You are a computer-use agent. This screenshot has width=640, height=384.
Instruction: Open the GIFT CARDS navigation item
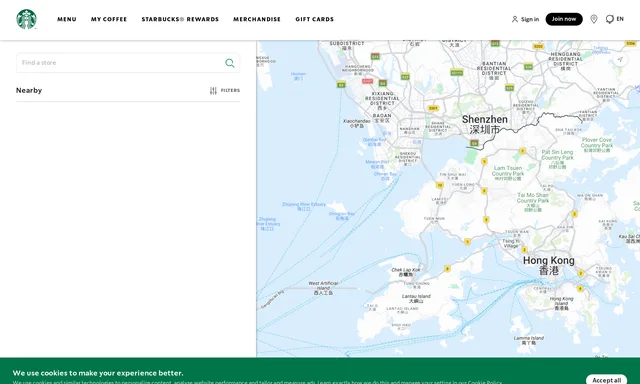pos(314,19)
